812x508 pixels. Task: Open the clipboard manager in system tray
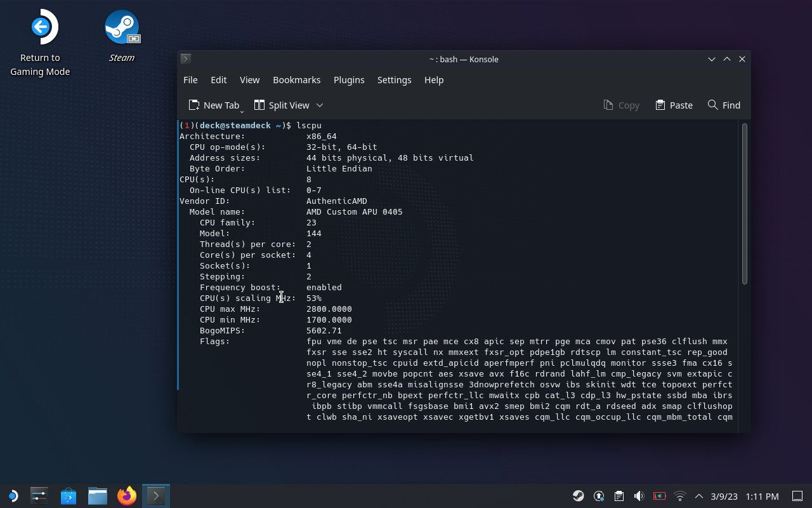click(x=619, y=496)
